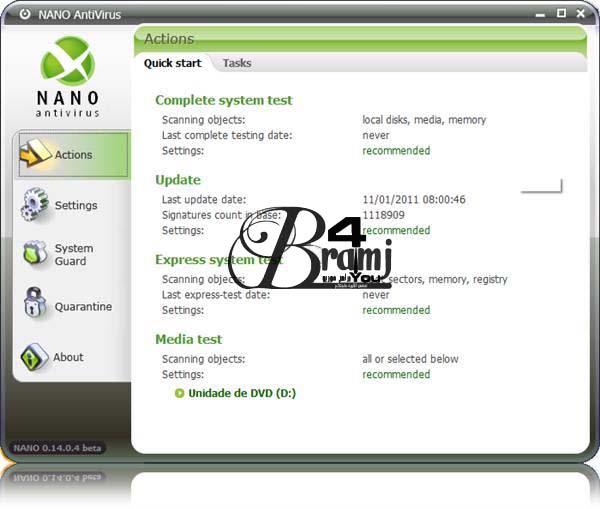Viewport: 600px width, 509px height.
Task: Start the Express system test
Action: pyautogui.click(x=219, y=259)
